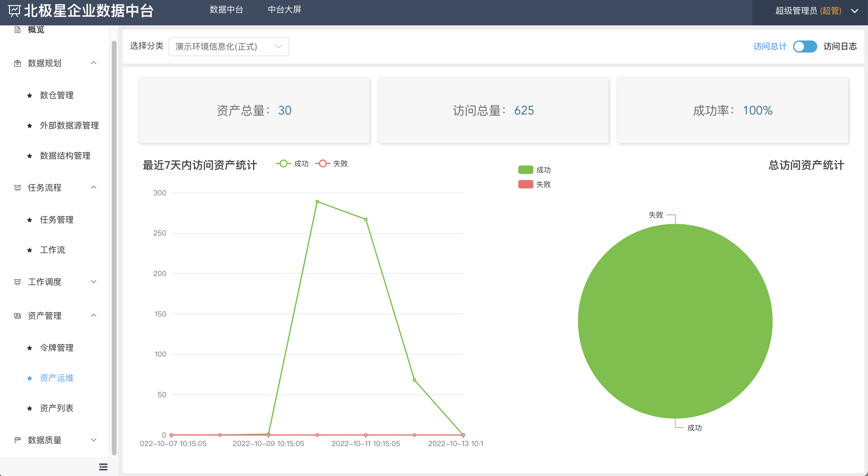
Task: Click the 成功 label below the pie
Action: coord(694,428)
